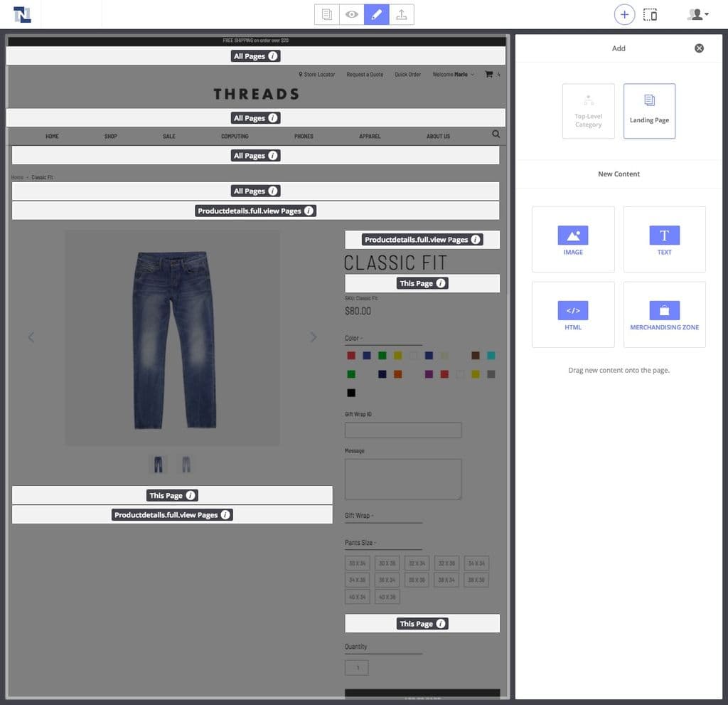Select pants size 38 X 36
The height and width of the screenshot is (705, 728).
[x=476, y=580]
